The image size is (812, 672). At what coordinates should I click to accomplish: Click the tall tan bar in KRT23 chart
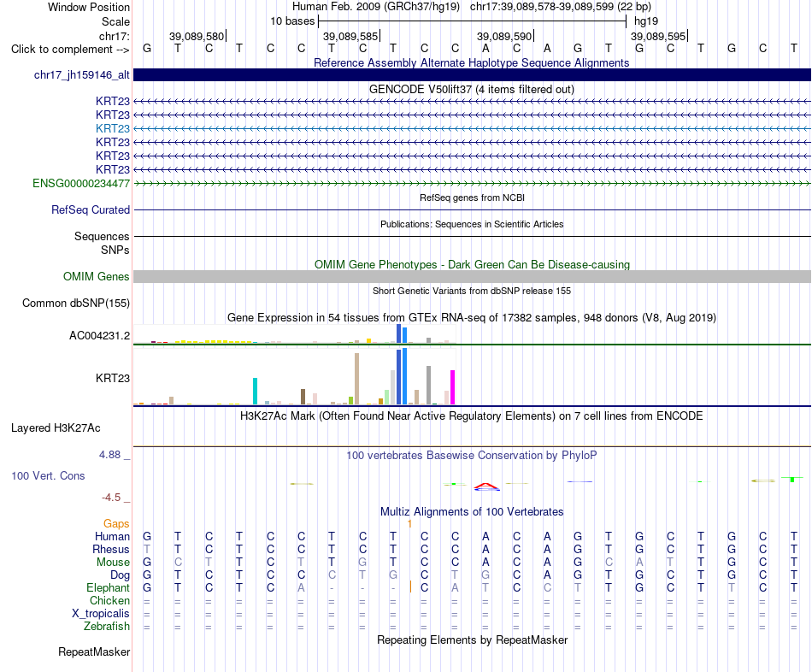(356, 379)
